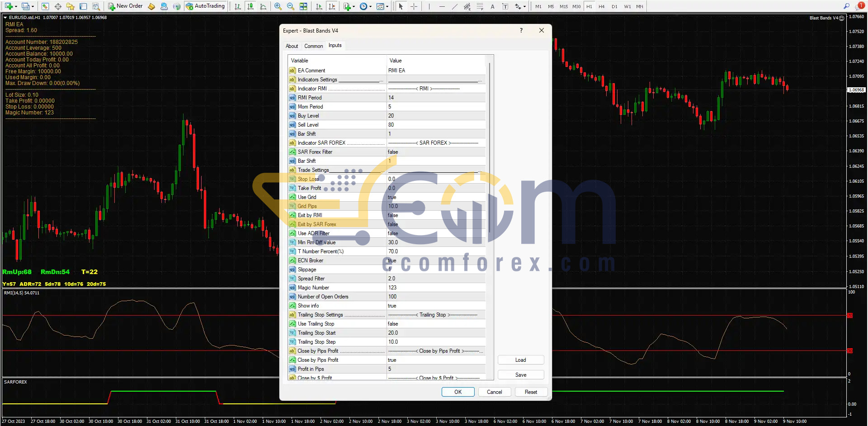
Task: Open the Common tab
Action: 313,46
